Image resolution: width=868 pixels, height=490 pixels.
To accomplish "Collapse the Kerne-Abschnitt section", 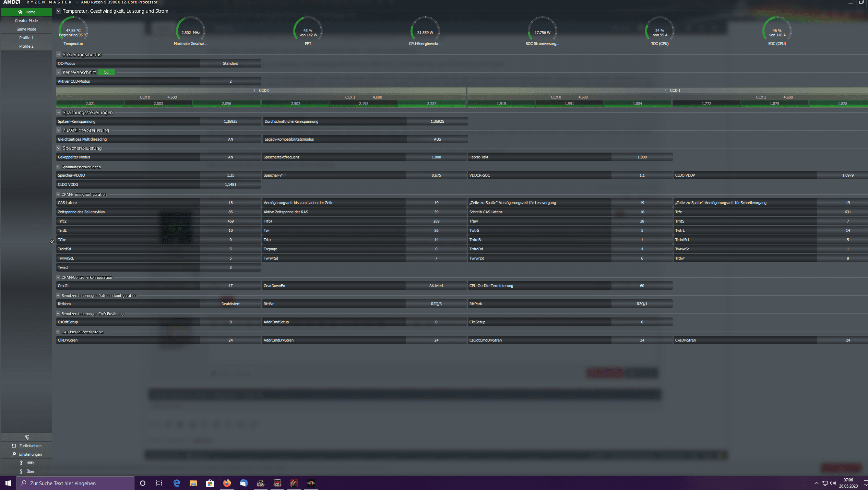I will [x=59, y=72].
